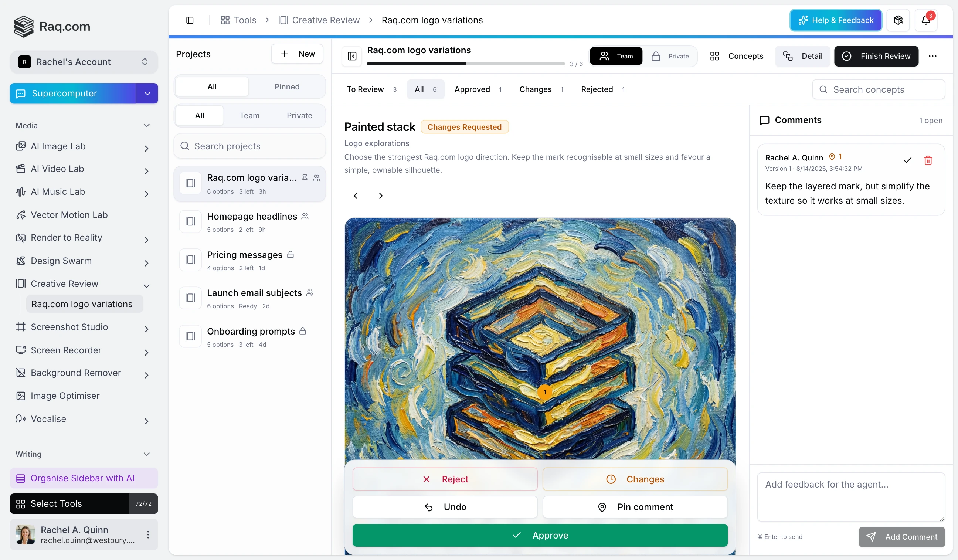Expand Design Swarm

tap(146, 263)
